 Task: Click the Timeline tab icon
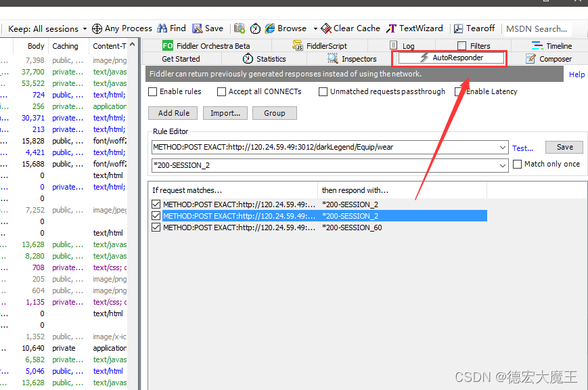(537, 46)
